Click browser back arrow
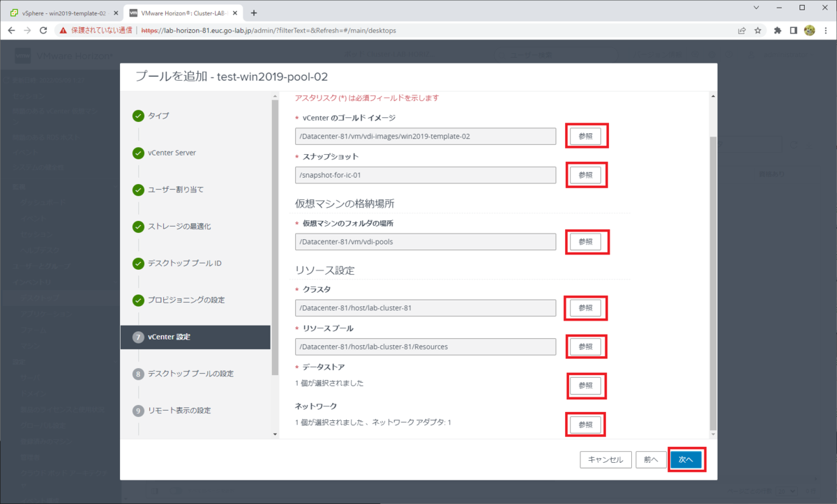Image resolution: width=837 pixels, height=504 pixels. (x=11, y=31)
